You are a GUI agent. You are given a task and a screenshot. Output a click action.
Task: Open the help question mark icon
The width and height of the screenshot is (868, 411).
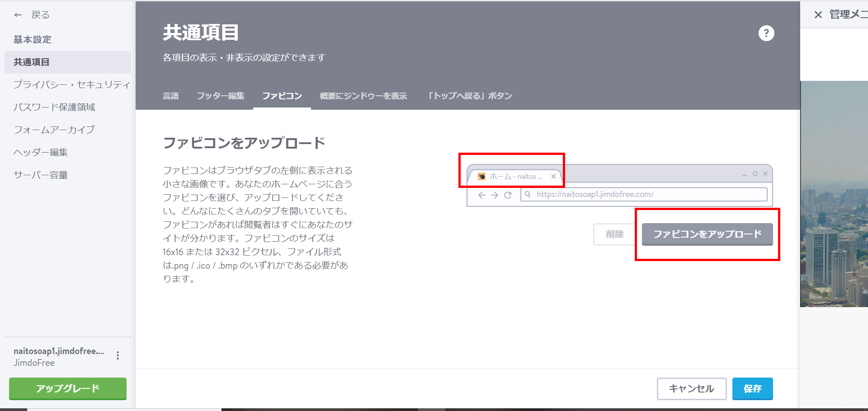[x=766, y=33]
